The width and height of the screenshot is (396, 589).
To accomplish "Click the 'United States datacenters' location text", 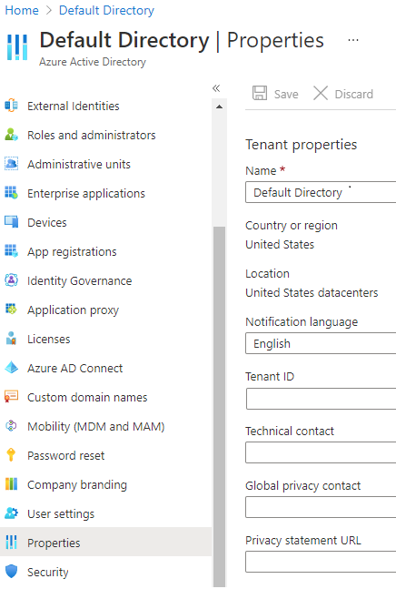I will coord(311,292).
